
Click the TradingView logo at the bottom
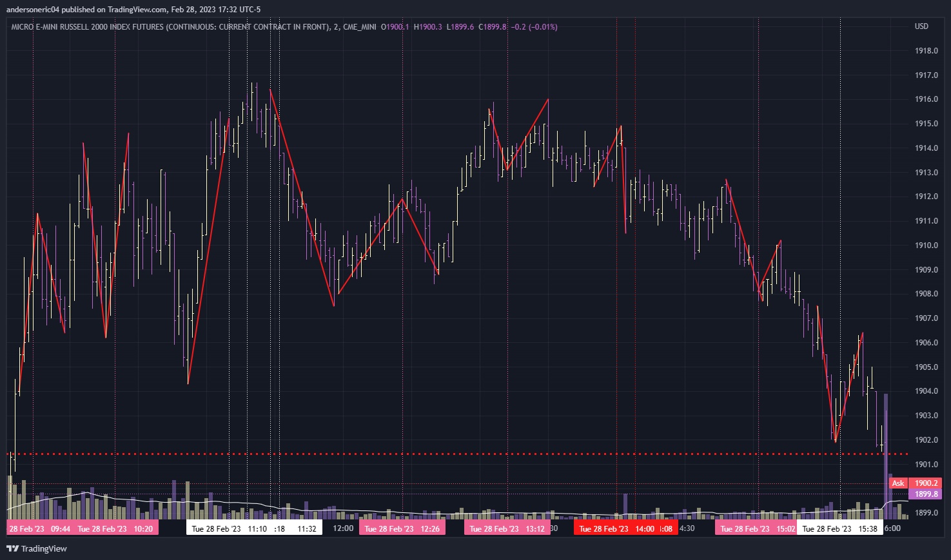pos(37,548)
